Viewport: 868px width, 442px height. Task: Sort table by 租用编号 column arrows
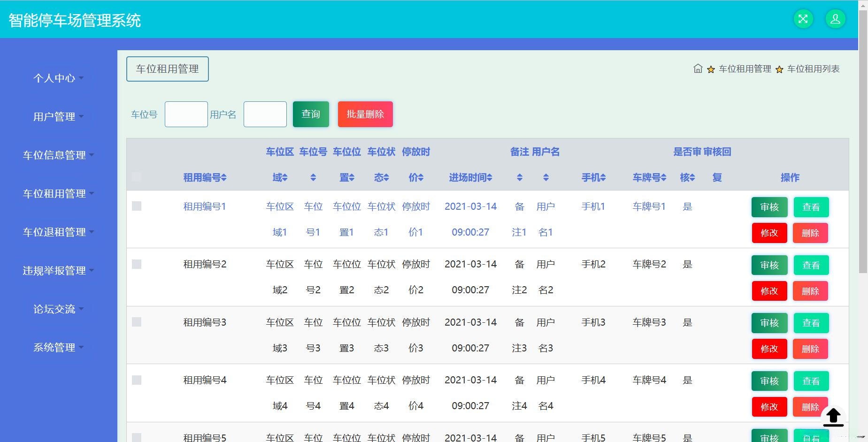tap(224, 177)
